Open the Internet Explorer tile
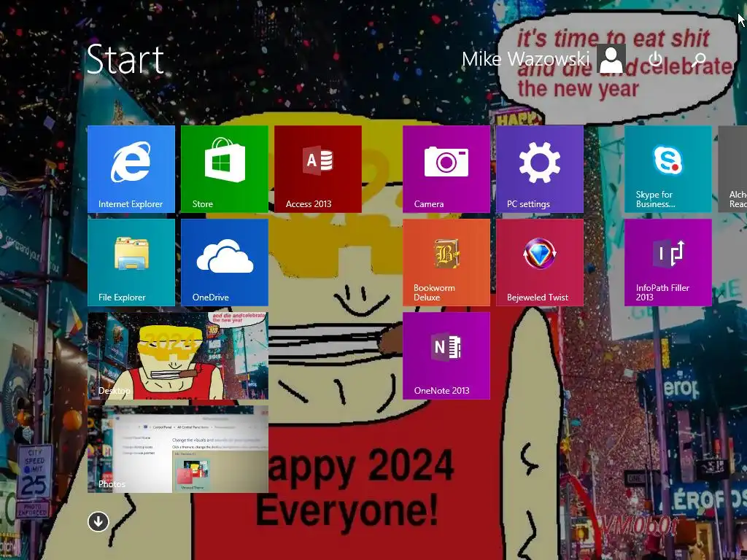This screenshot has height=560, width=747. point(131,169)
